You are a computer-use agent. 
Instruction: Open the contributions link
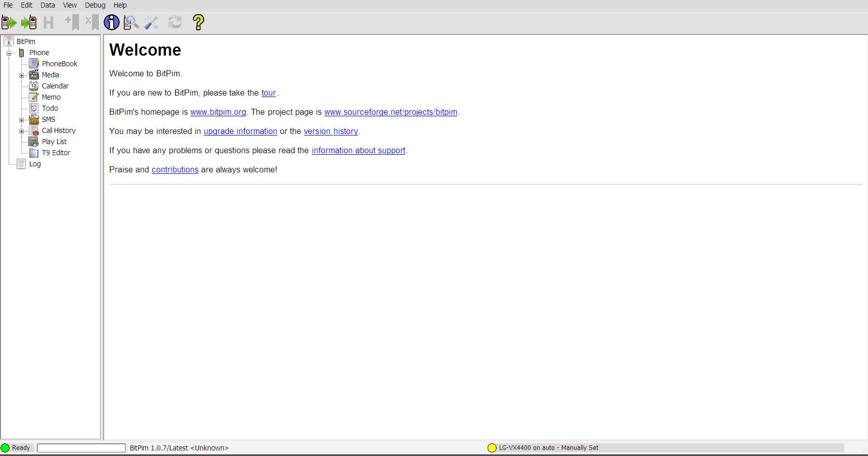tap(175, 170)
